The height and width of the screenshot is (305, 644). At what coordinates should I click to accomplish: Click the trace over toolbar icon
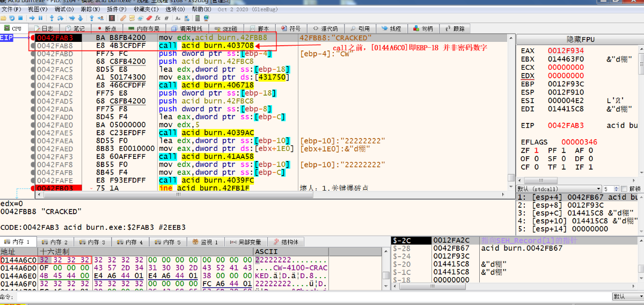coord(80,18)
